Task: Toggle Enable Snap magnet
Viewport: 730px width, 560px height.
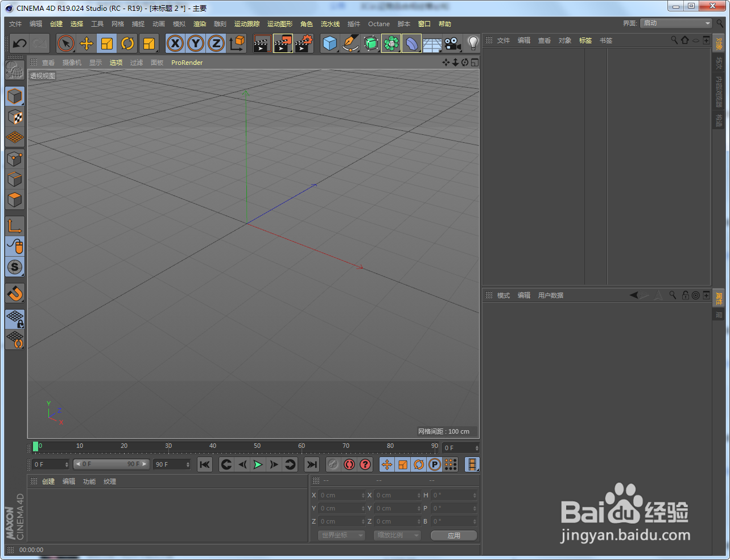Action: click(x=15, y=293)
